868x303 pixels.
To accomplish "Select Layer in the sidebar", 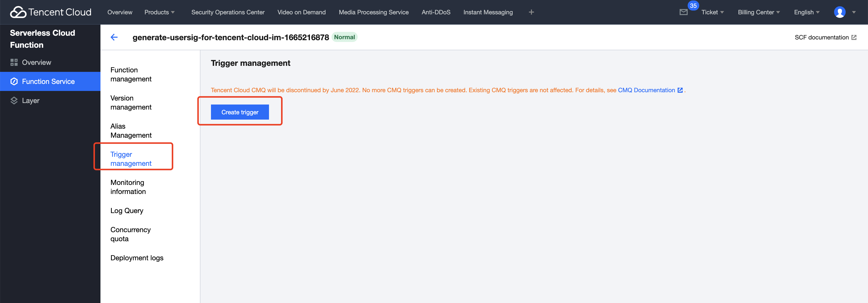I will point(50,100).
